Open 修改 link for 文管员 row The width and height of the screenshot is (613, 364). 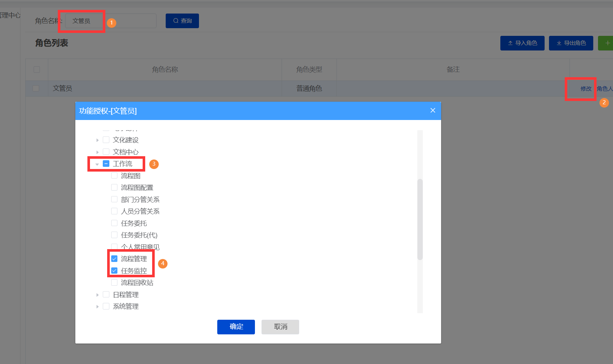[x=586, y=89]
